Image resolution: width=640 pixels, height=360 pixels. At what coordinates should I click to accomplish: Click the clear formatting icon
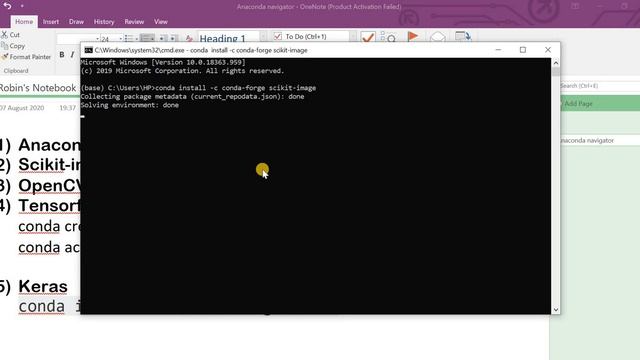189,39
